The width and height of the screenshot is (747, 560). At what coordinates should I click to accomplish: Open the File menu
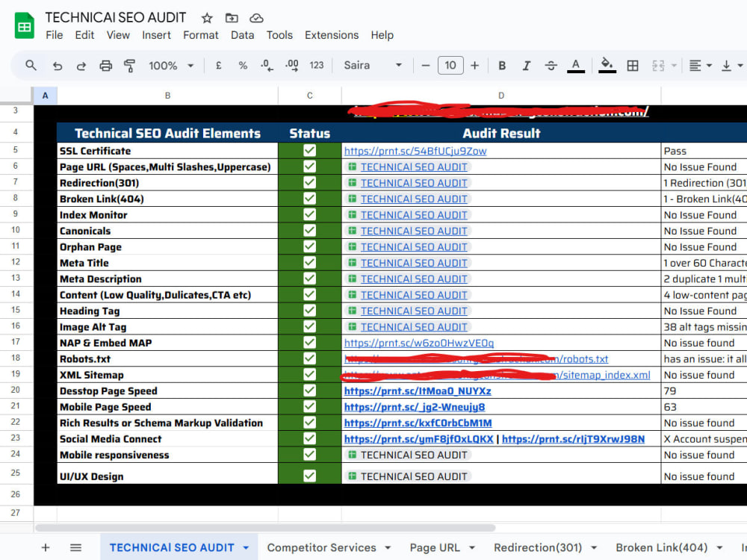[x=55, y=35]
